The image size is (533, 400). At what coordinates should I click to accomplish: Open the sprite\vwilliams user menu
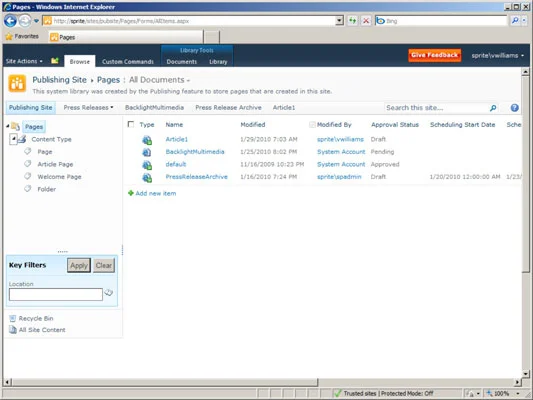tap(497, 55)
